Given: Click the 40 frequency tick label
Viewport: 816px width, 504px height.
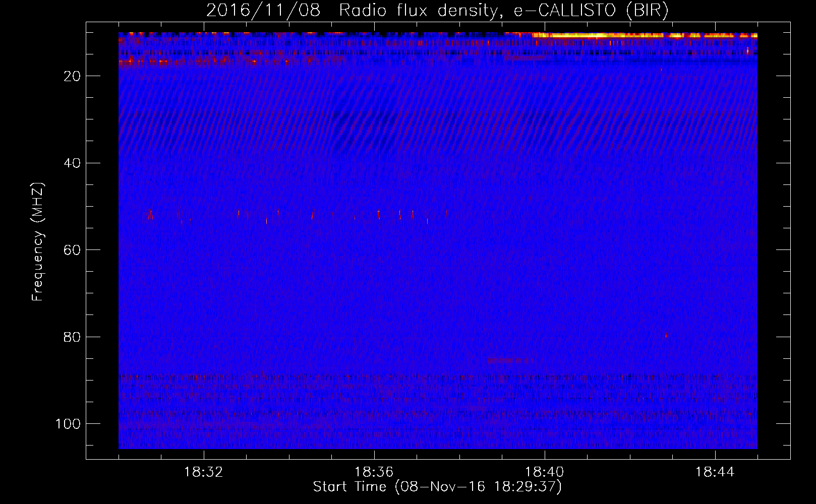Looking at the screenshot, I should [73, 163].
